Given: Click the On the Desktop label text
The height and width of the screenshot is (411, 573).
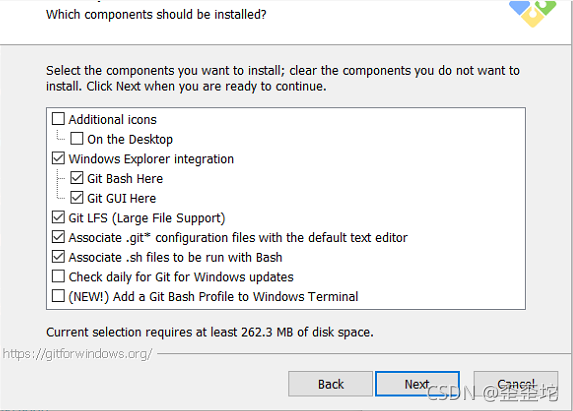Looking at the screenshot, I should point(130,139).
